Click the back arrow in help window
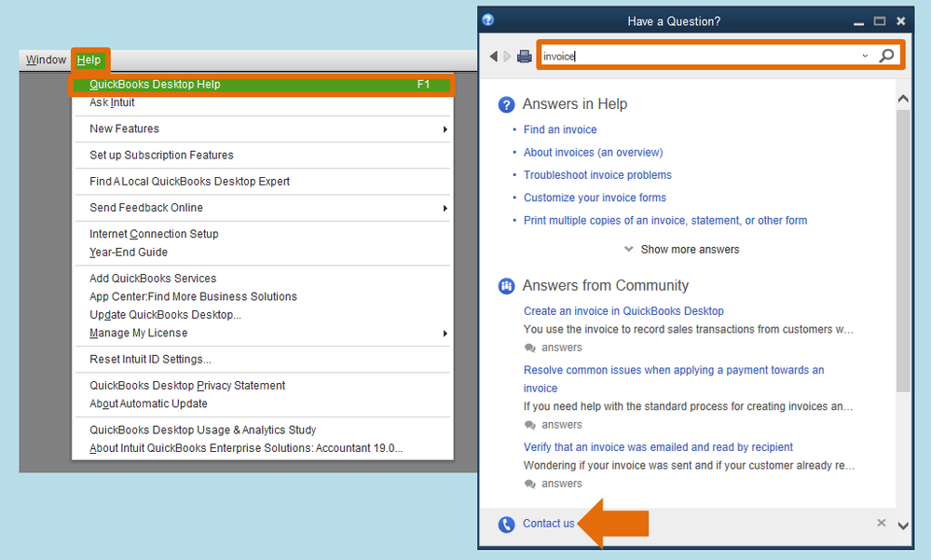Image resolution: width=931 pixels, height=560 pixels. 493,57
